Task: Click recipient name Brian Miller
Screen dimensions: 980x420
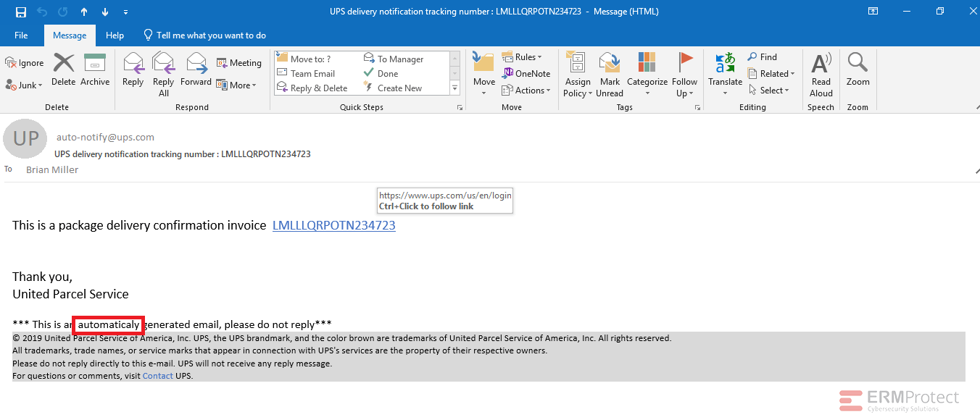Action: point(52,169)
